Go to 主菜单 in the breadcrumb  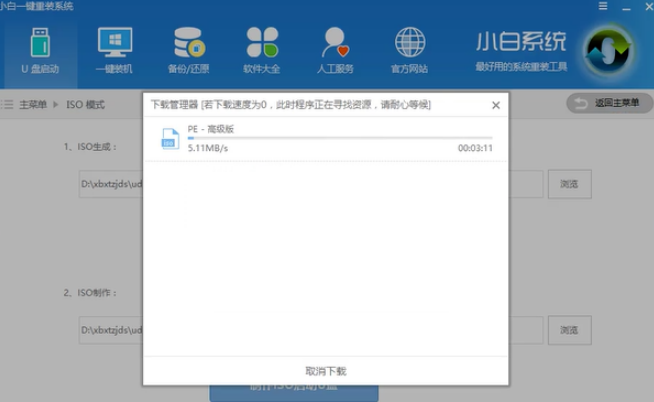32,104
